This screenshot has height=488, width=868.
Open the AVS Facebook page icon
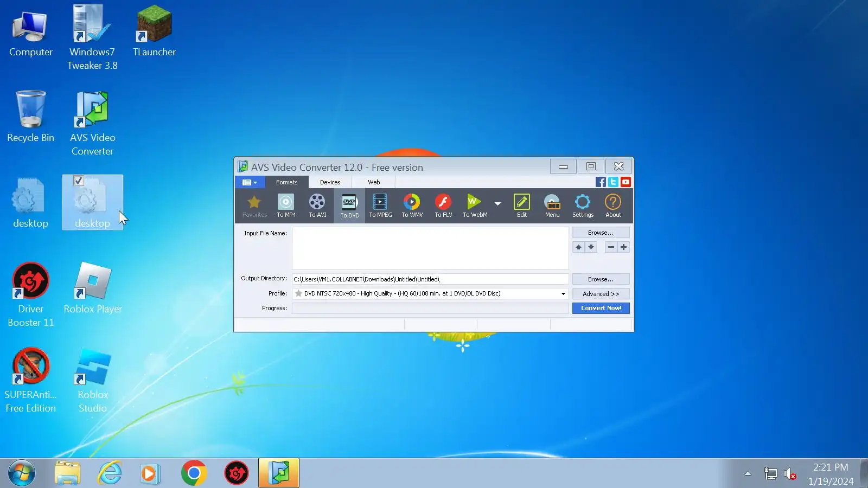(601, 182)
